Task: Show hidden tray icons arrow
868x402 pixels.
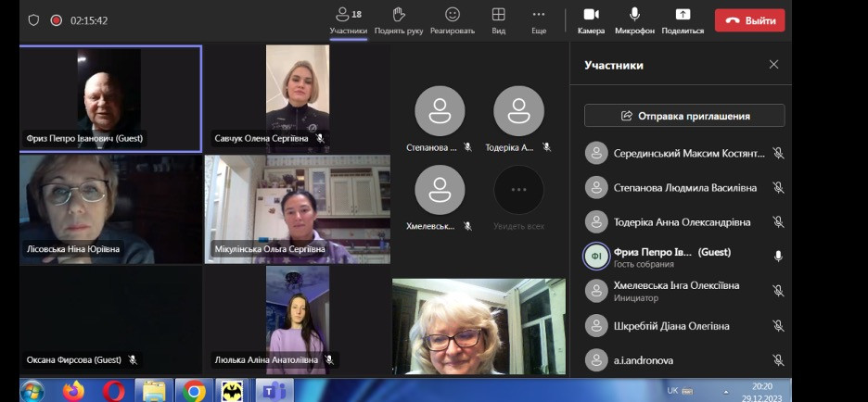Action: (726, 392)
